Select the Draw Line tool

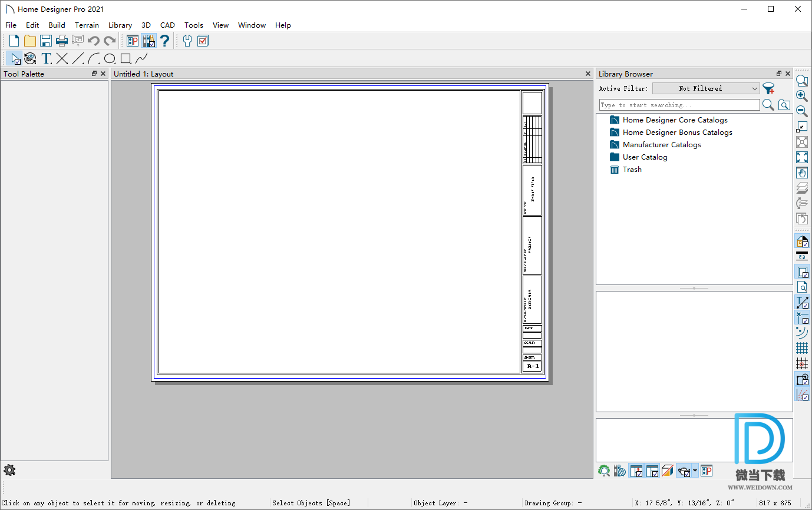(78, 58)
